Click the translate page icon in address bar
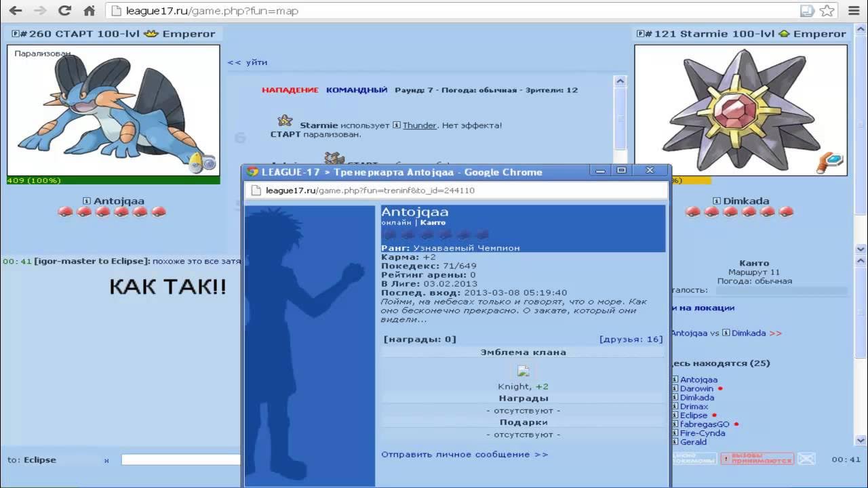 [807, 11]
